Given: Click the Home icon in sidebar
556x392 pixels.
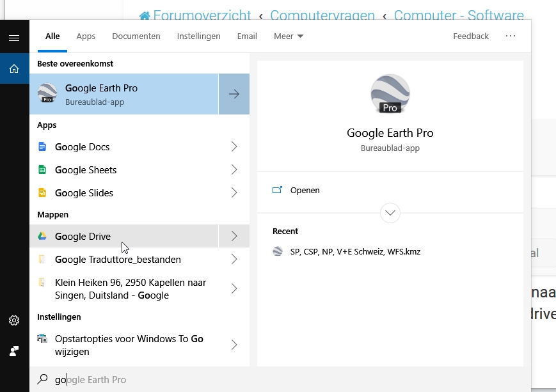Looking at the screenshot, I should tap(14, 68).
